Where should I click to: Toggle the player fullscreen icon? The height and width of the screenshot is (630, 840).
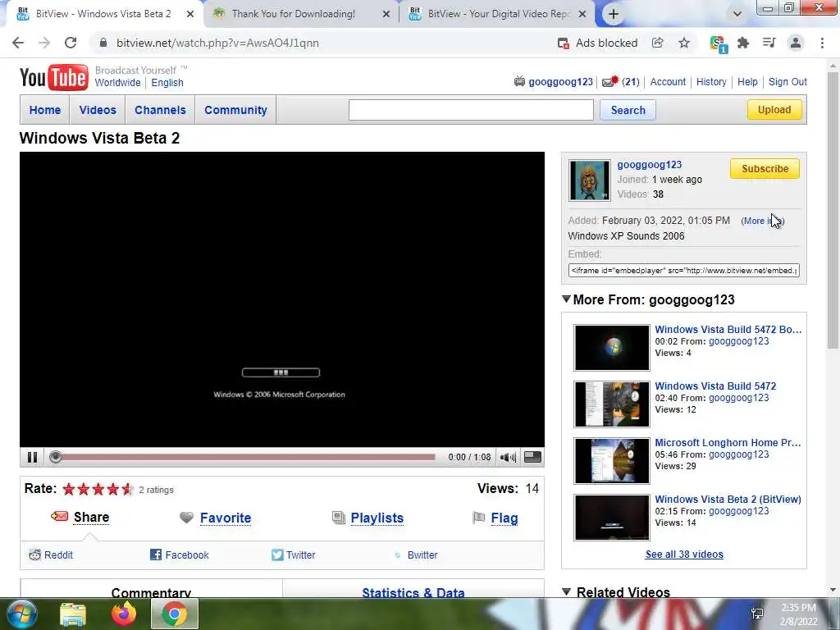click(532, 457)
